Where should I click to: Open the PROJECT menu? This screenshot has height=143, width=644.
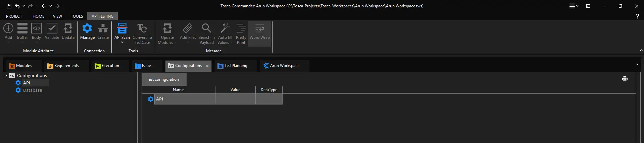click(14, 16)
